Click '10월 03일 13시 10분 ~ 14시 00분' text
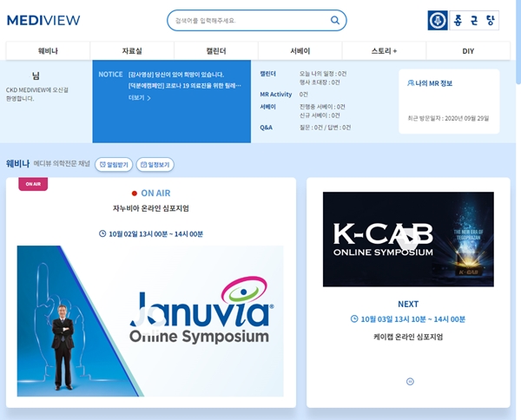The width and height of the screenshot is (521, 420). pyautogui.click(x=413, y=319)
